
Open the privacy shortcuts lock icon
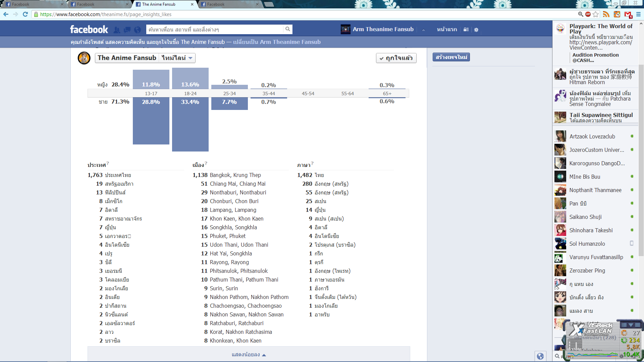pyautogui.click(x=466, y=29)
